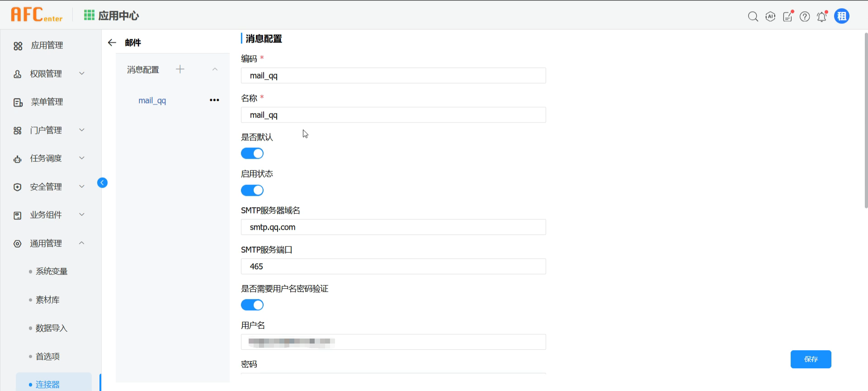Open the 系统变量 menu item
The width and height of the screenshot is (868, 391).
coord(52,271)
